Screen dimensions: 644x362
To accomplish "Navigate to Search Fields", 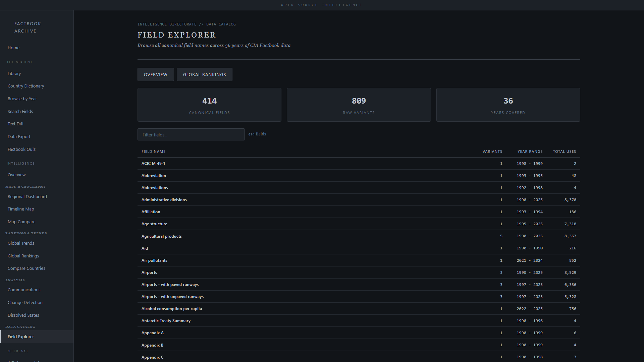I will (20, 111).
